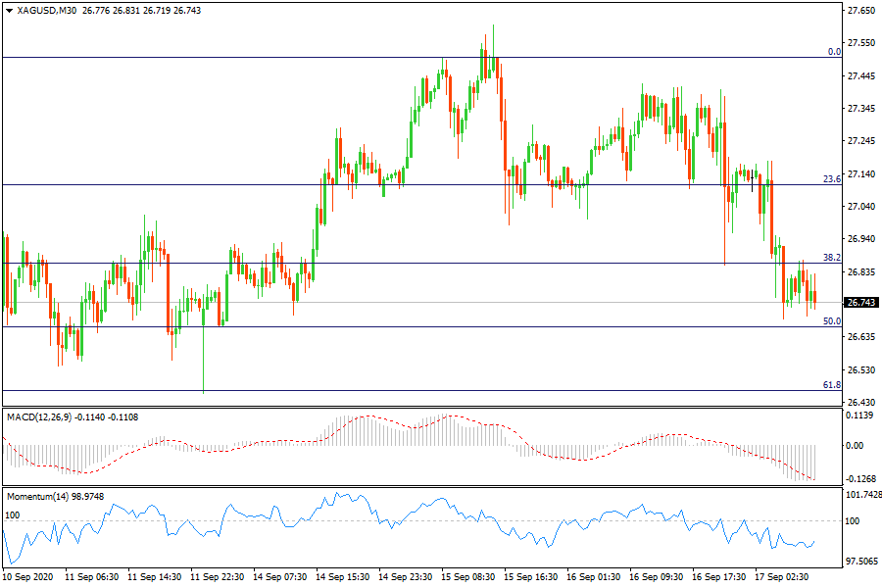Click the 101.7428 Momentum axis value
The height and width of the screenshot is (588, 882).
(862, 495)
